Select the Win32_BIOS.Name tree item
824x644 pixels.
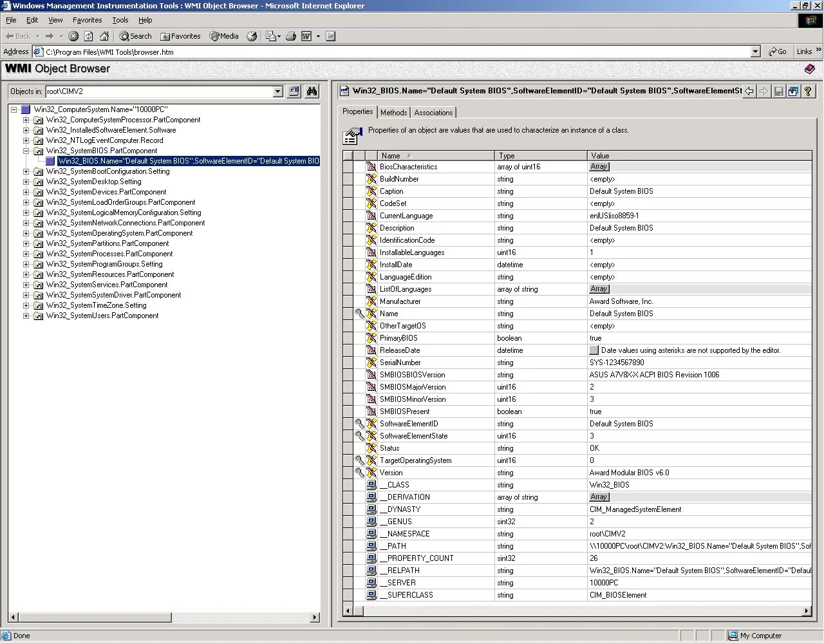pyautogui.click(x=189, y=161)
